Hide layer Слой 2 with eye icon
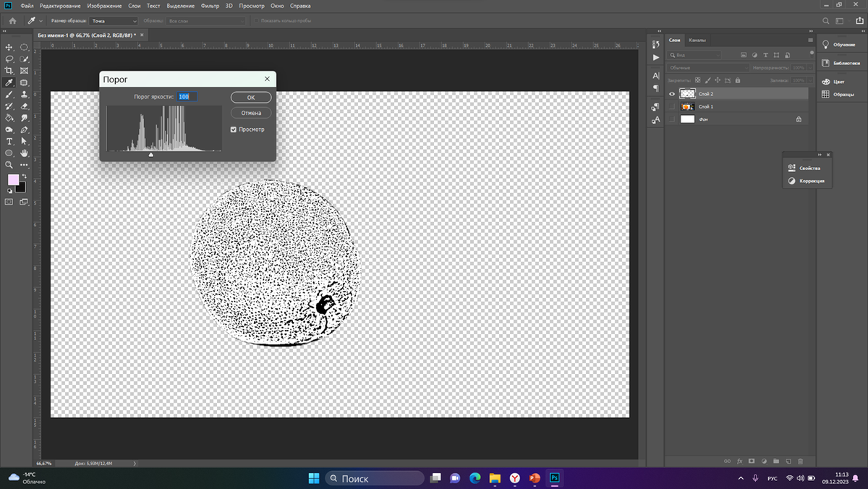Viewport: 868px width, 489px height. pos(672,94)
